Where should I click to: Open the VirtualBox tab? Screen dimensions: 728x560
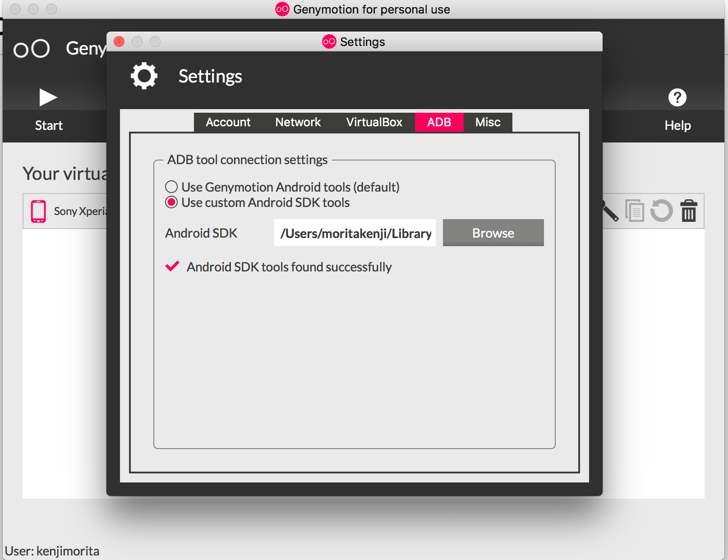374,122
